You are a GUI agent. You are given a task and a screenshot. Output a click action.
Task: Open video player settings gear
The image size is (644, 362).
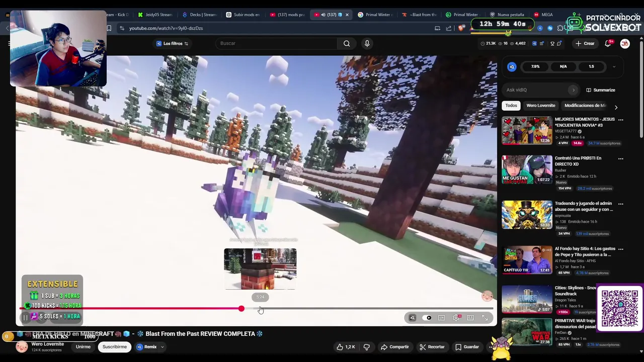pos(456,318)
